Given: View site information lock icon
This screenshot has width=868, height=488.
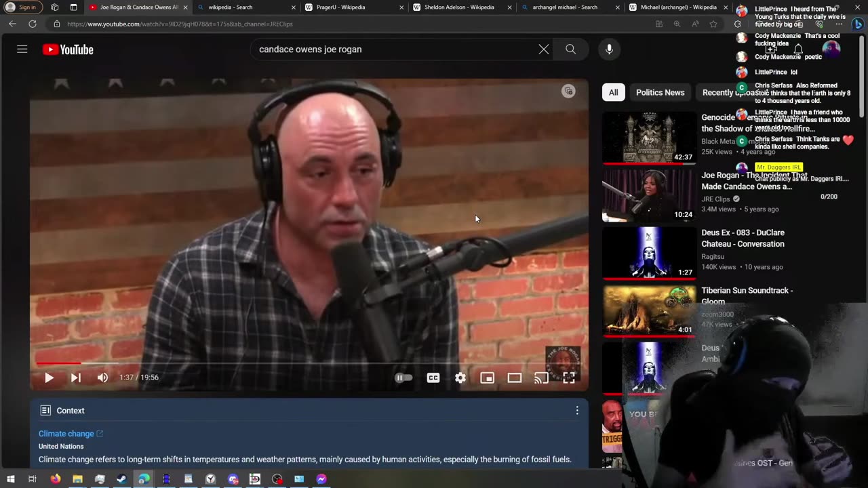Looking at the screenshot, I should coord(57,24).
